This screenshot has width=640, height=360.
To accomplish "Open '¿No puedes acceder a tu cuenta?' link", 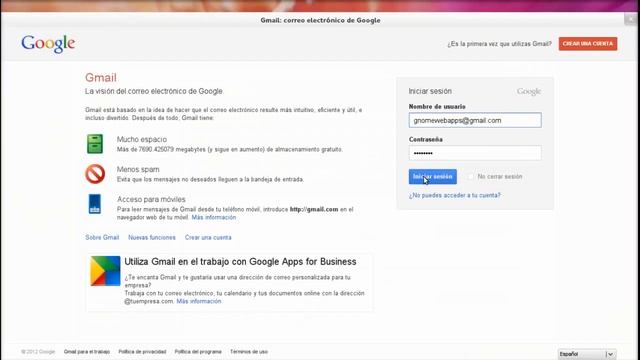I will (455, 196).
